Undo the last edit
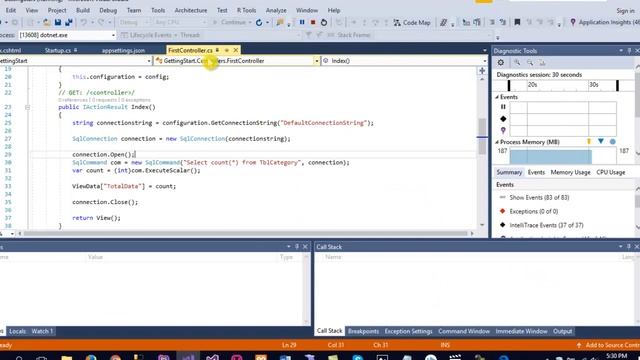Screen dimensions: 640x360 click(83, 22)
